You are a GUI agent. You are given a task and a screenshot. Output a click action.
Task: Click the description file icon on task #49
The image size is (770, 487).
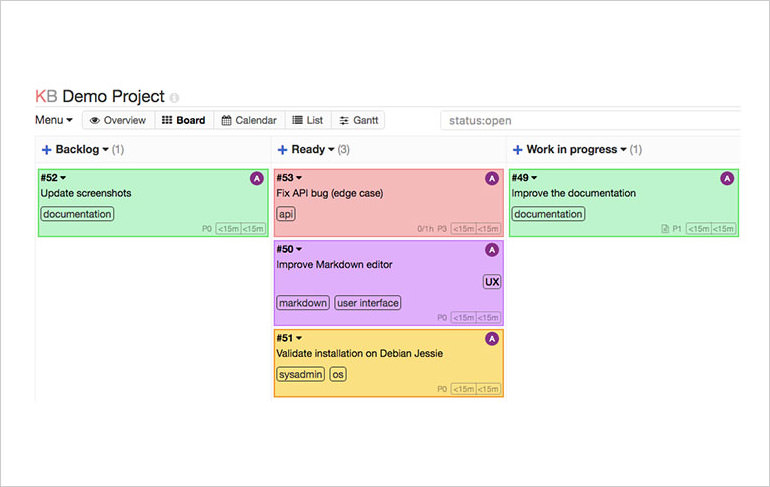tap(665, 229)
